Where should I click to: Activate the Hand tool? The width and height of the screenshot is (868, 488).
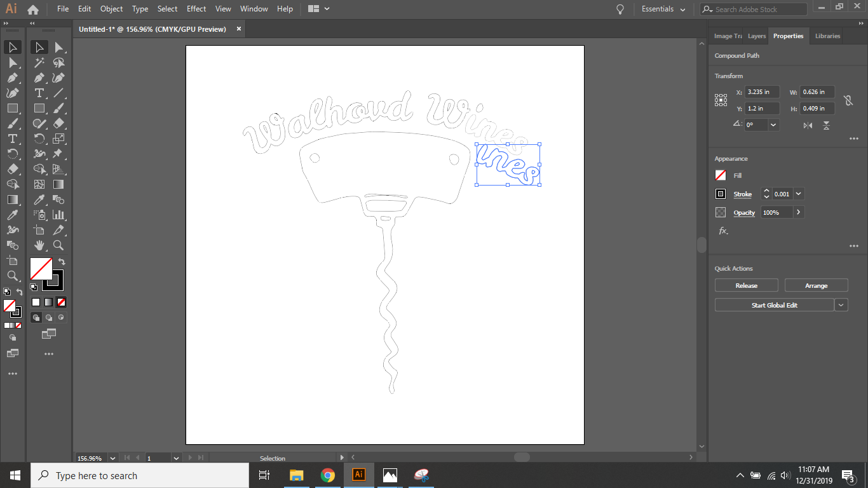coord(39,245)
